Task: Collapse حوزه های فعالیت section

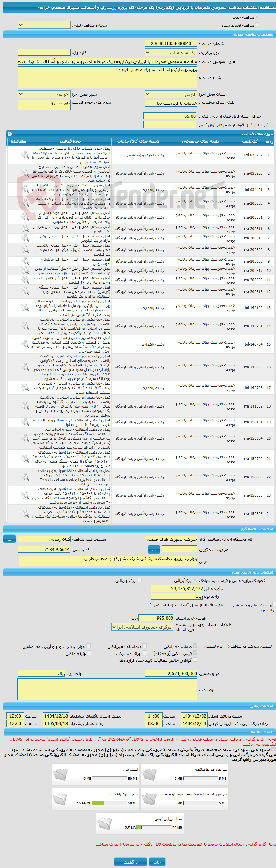Action: click(10, 134)
